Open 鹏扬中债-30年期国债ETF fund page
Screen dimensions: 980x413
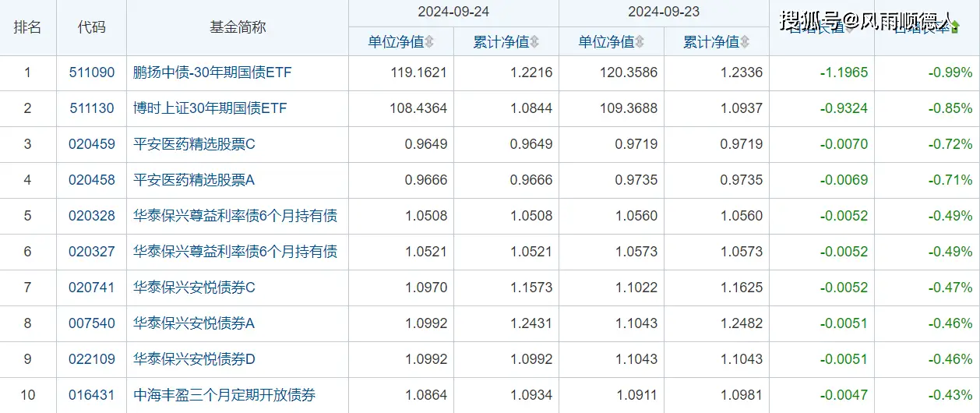[x=212, y=72]
